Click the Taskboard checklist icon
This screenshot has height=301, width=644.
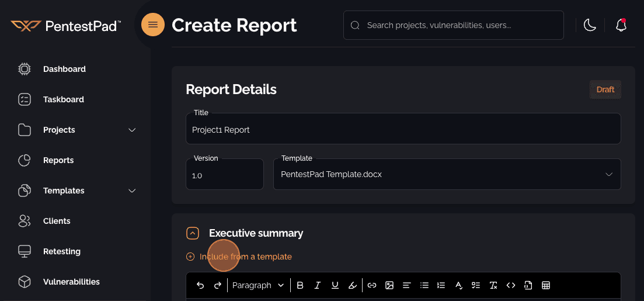[25, 99]
